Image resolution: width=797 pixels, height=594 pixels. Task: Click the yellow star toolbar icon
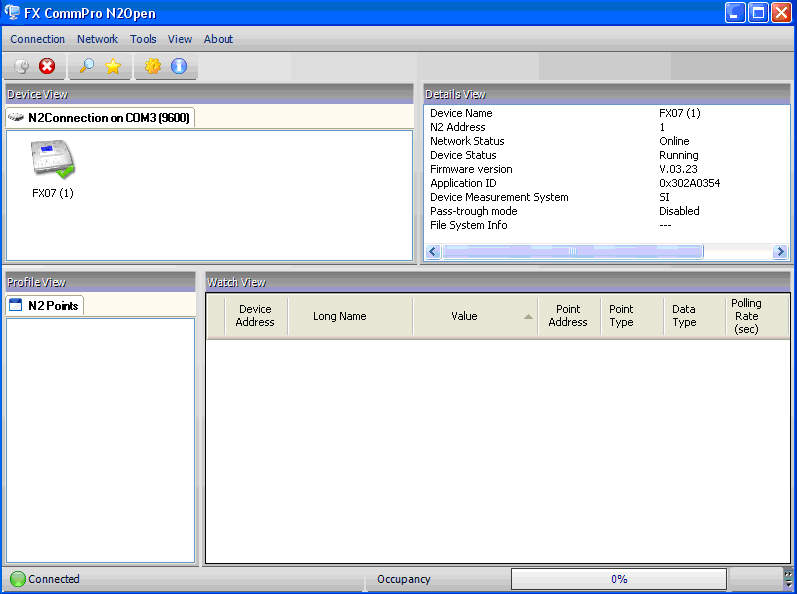click(x=113, y=66)
